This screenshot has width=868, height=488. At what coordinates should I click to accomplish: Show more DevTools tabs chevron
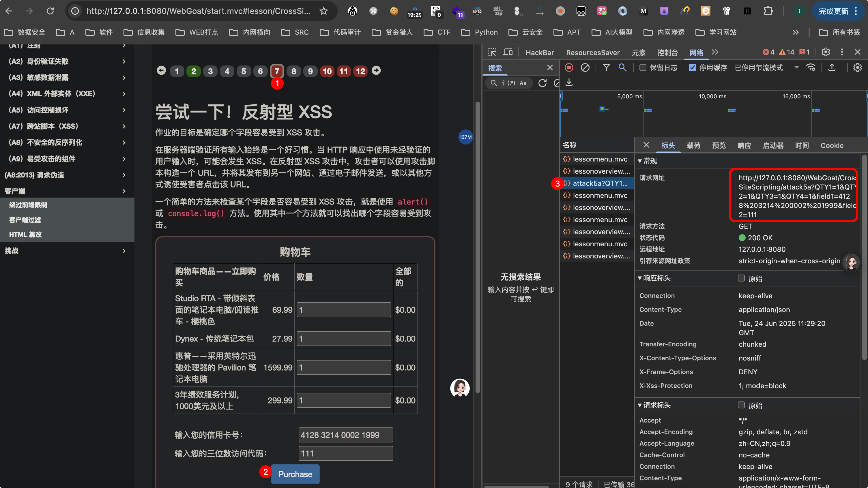(x=715, y=52)
